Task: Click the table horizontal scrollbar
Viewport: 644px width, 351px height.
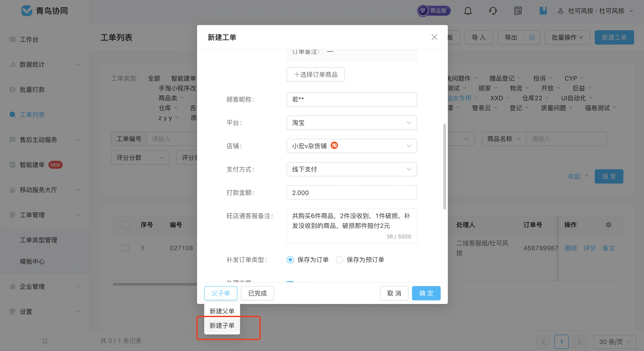Action: click(155, 284)
